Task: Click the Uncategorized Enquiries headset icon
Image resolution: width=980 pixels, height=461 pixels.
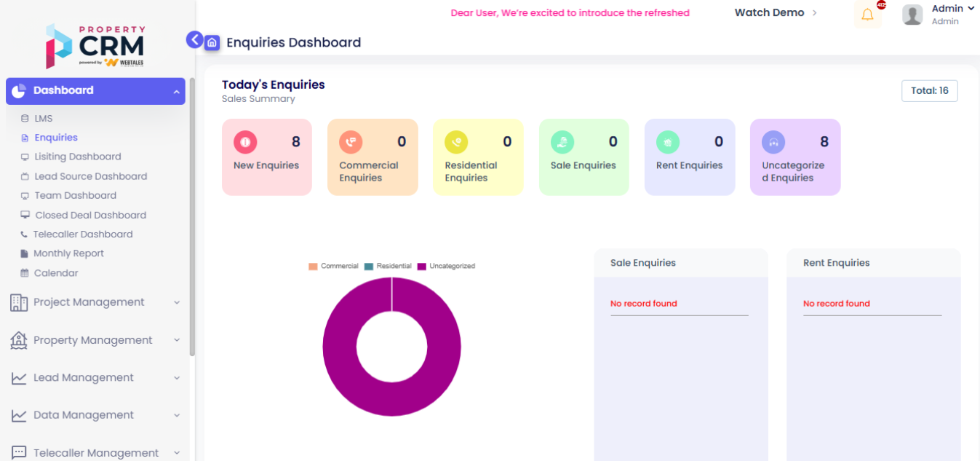Action: pyautogui.click(x=773, y=142)
